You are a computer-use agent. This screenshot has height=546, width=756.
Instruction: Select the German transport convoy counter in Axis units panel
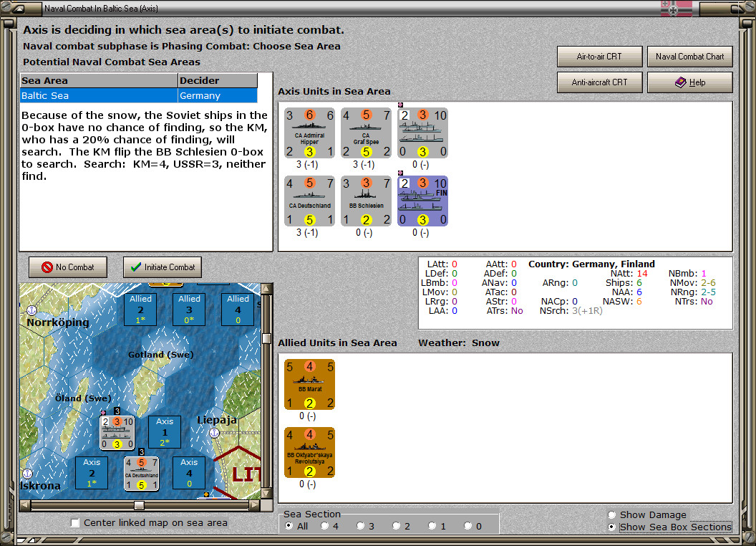tap(423, 133)
